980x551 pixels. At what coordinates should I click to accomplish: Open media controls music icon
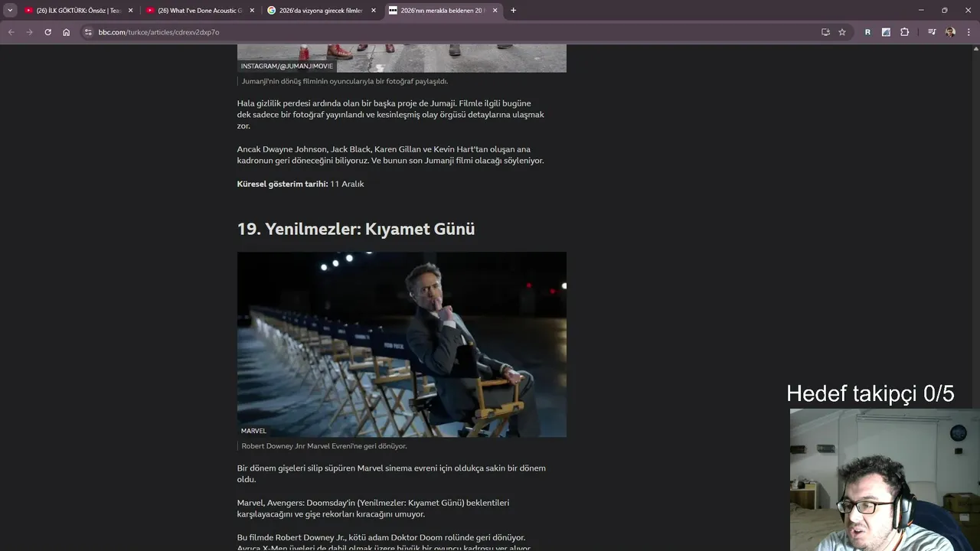pos(932,32)
